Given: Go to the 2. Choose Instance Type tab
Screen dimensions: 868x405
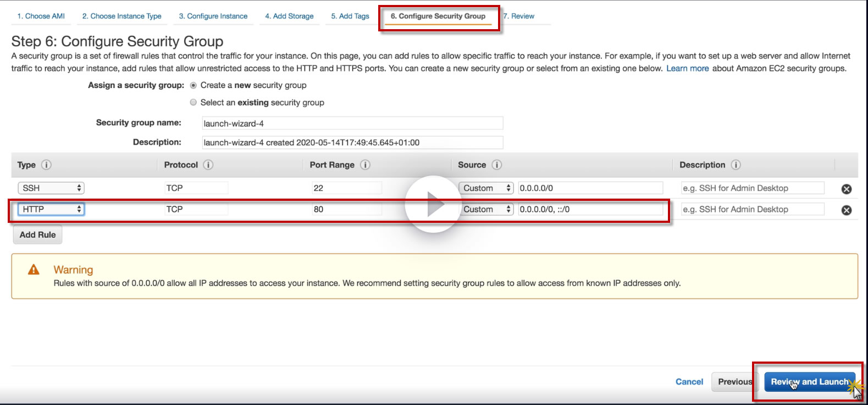Looking at the screenshot, I should pos(122,16).
